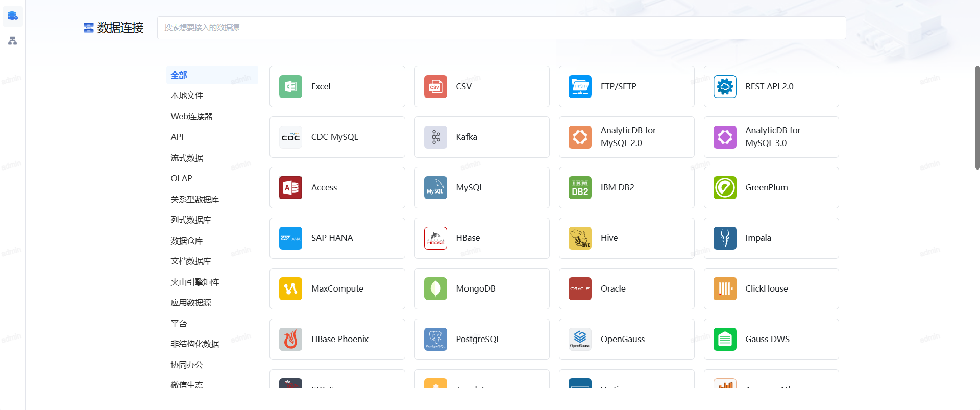Click the Gauss DWS label text
This screenshot has width=980, height=410.
[x=767, y=339]
